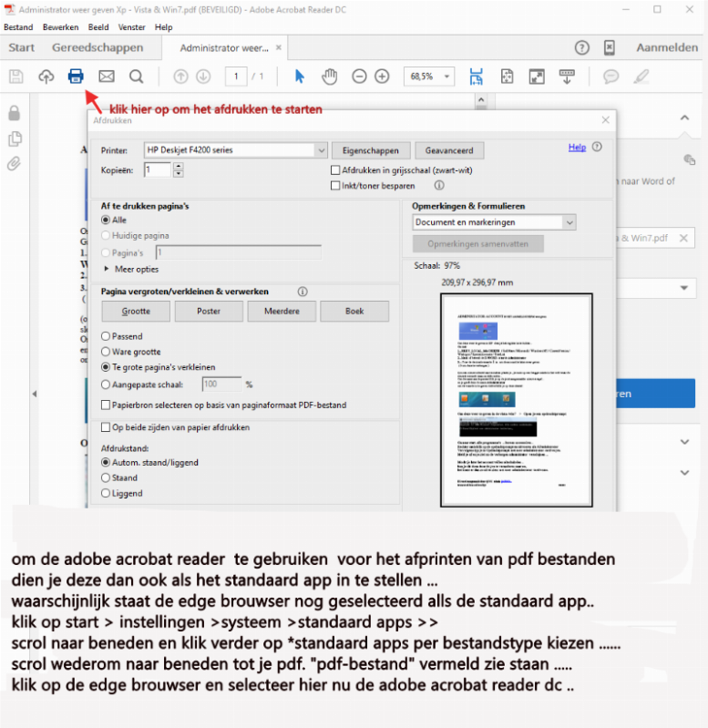Click the Poster button
This screenshot has height=728, width=708.
click(209, 311)
